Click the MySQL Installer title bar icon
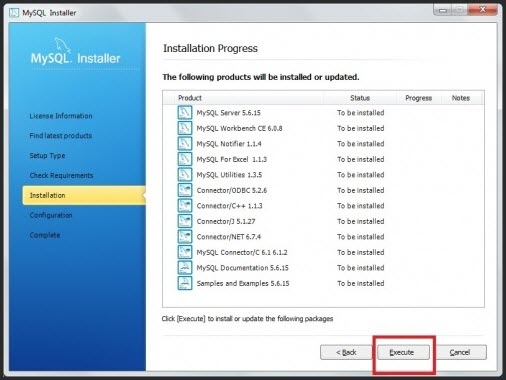This screenshot has width=506, height=380. click(x=14, y=13)
